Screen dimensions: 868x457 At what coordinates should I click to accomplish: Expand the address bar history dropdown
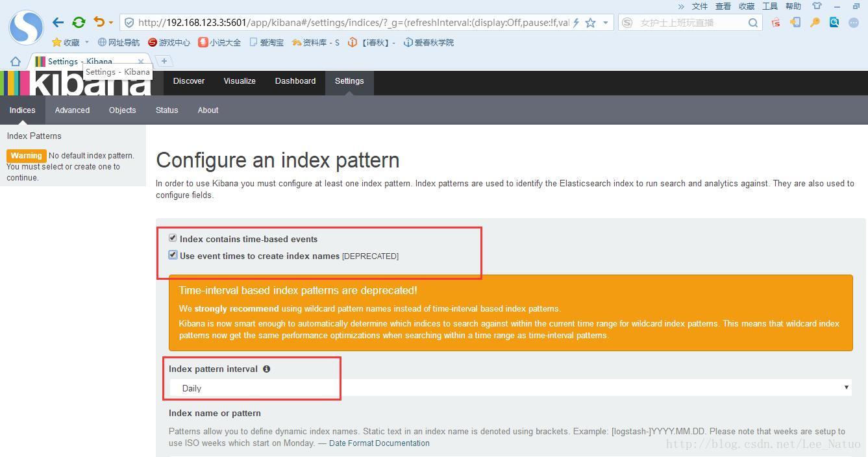(606, 22)
